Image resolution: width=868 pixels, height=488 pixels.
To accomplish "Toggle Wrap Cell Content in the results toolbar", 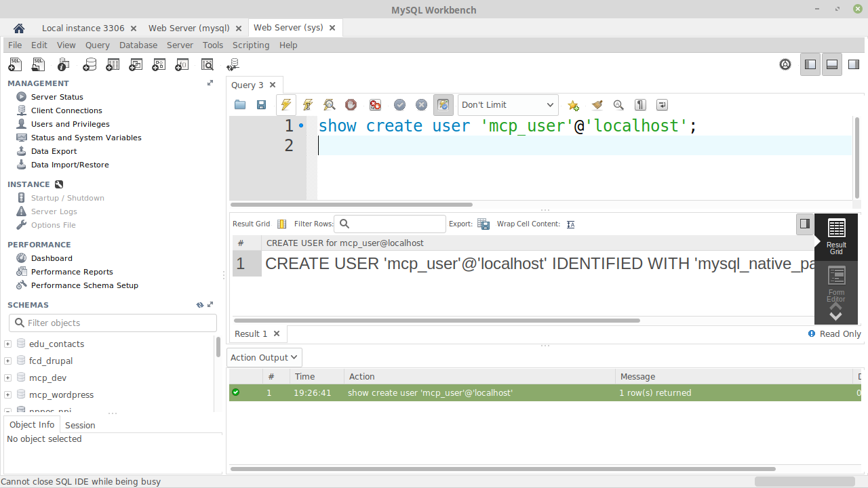I will (570, 224).
